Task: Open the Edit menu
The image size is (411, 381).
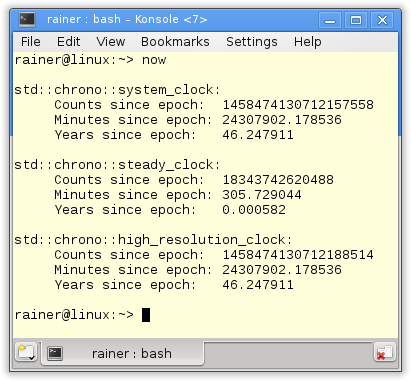Action: coord(68,42)
